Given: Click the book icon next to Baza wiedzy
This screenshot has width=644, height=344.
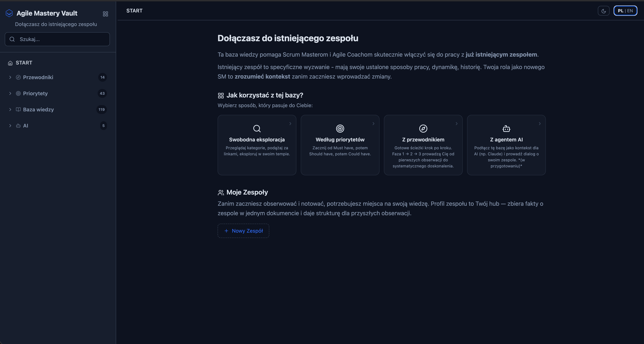Looking at the screenshot, I should click(18, 110).
